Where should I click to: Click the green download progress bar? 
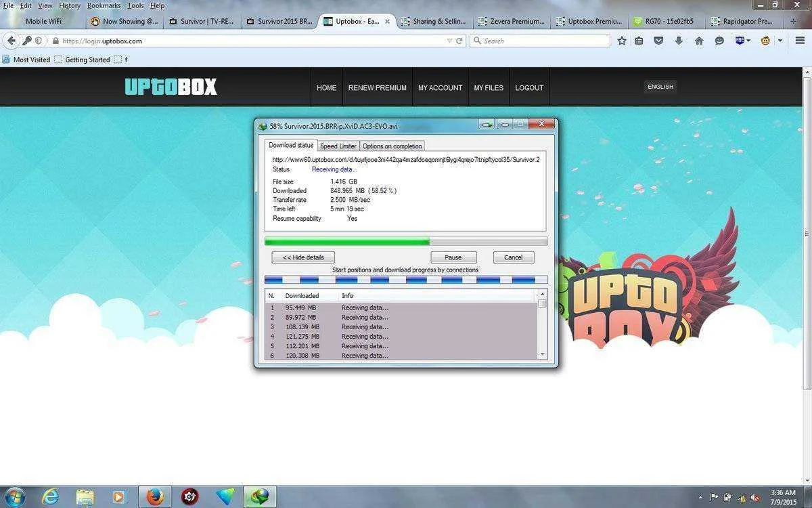(406, 241)
